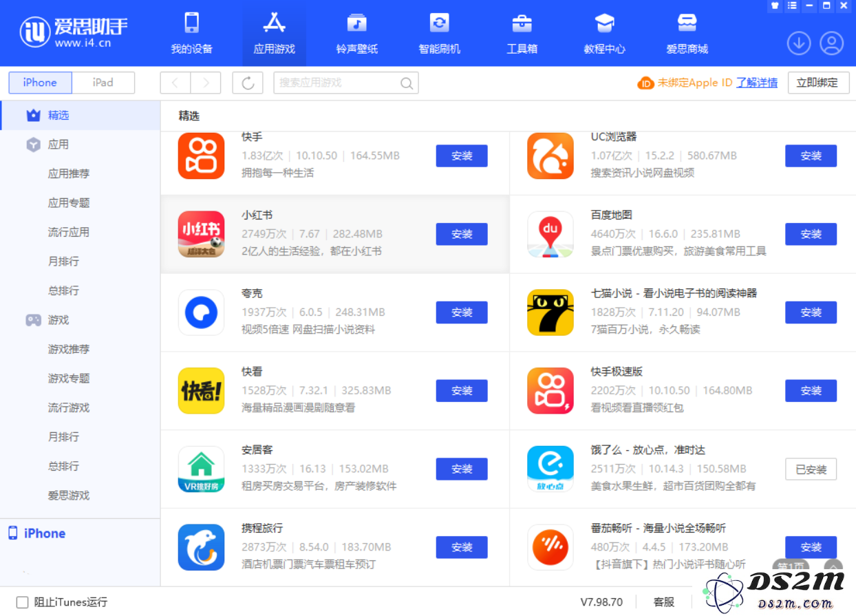Click the 立即绑定 button
This screenshot has width=856, height=616.
point(817,83)
